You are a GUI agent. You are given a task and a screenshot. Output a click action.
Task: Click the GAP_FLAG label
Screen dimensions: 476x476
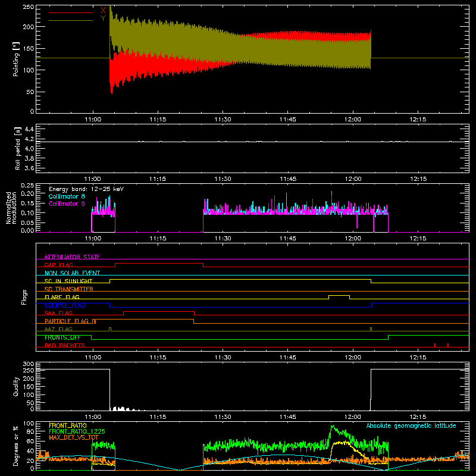pos(58,265)
